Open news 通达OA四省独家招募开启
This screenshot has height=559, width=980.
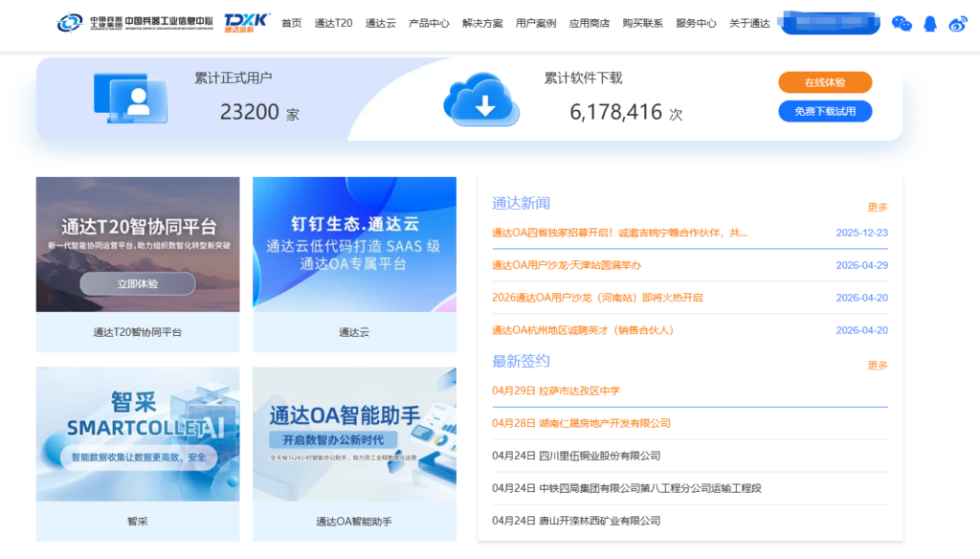[x=619, y=233]
